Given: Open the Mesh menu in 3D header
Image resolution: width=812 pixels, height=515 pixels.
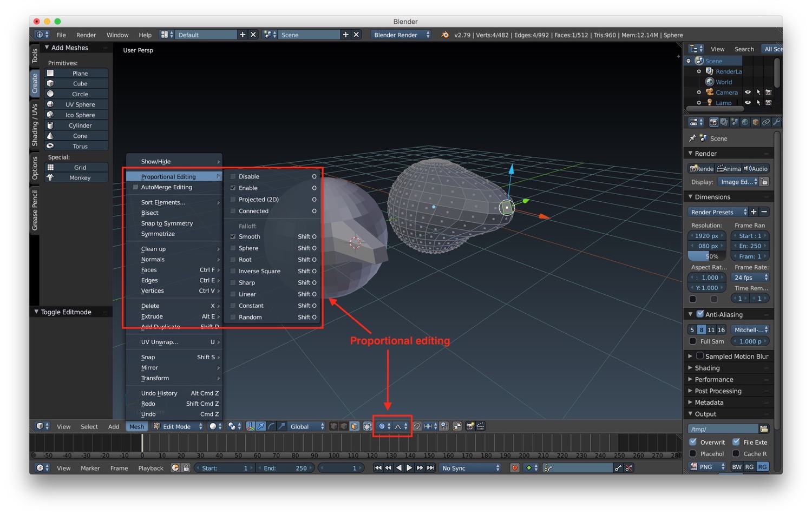Looking at the screenshot, I should pos(136,426).
